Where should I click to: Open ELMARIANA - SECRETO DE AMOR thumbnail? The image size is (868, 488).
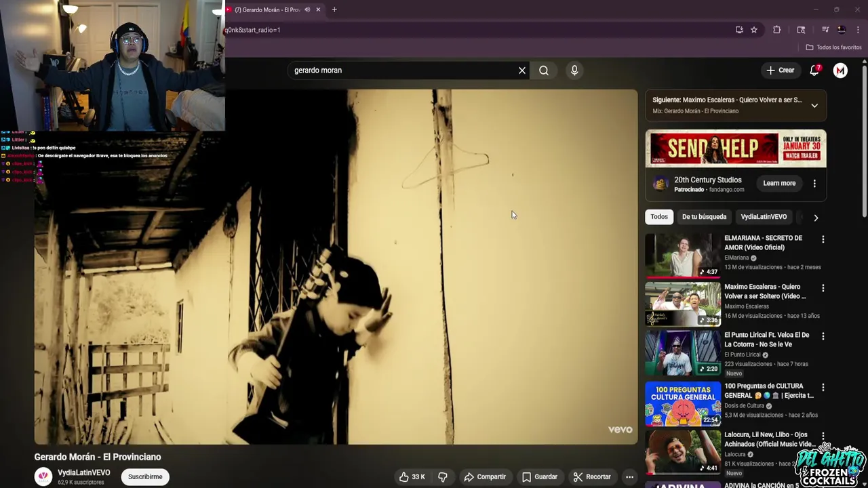tap(683, 256)
